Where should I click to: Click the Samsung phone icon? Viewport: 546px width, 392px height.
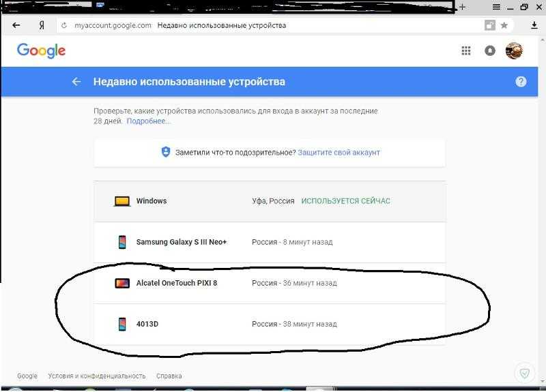click(x=122, y=242)
